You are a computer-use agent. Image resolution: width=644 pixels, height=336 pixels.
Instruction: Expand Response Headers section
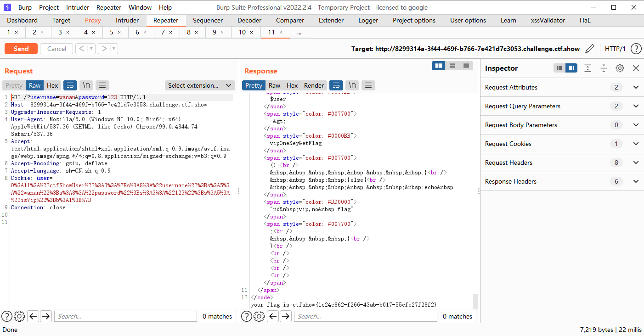636,181
